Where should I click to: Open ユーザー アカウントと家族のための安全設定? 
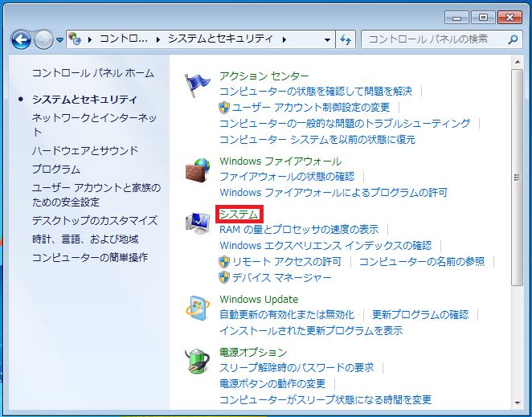96,194
